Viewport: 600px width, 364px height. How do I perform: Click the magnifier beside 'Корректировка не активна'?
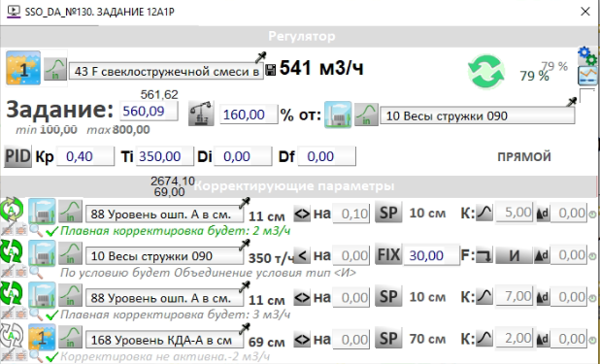coord(36,357)
